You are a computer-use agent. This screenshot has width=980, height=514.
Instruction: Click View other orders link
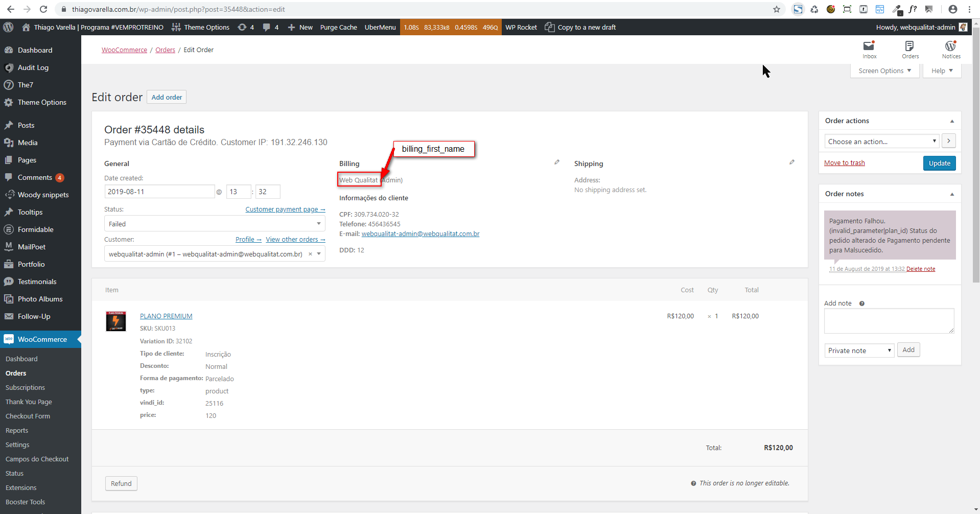[295, 240]
